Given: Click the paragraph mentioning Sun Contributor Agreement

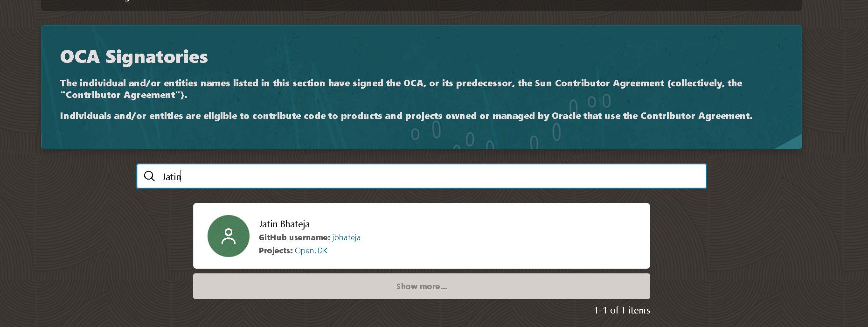Looking at the screenshot, I should click(x=401, y=83).
